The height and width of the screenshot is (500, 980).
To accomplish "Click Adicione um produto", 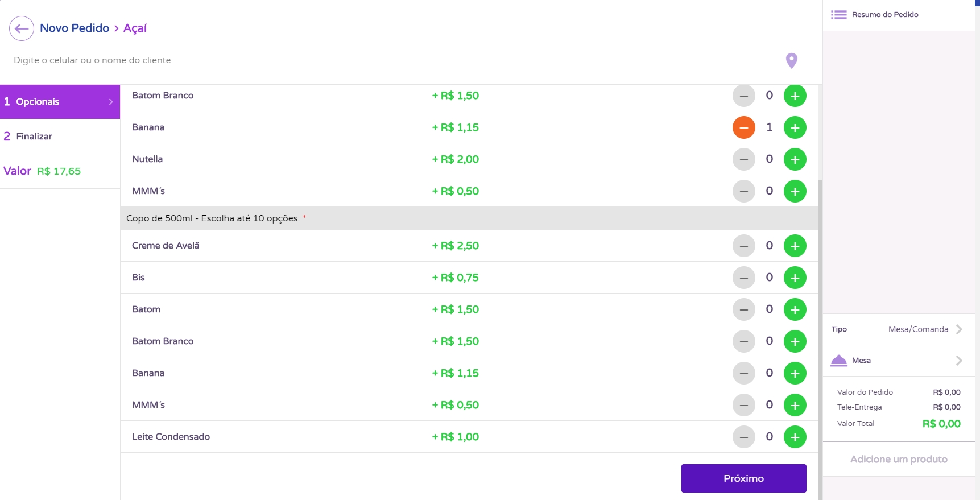I will coord(898,459).
